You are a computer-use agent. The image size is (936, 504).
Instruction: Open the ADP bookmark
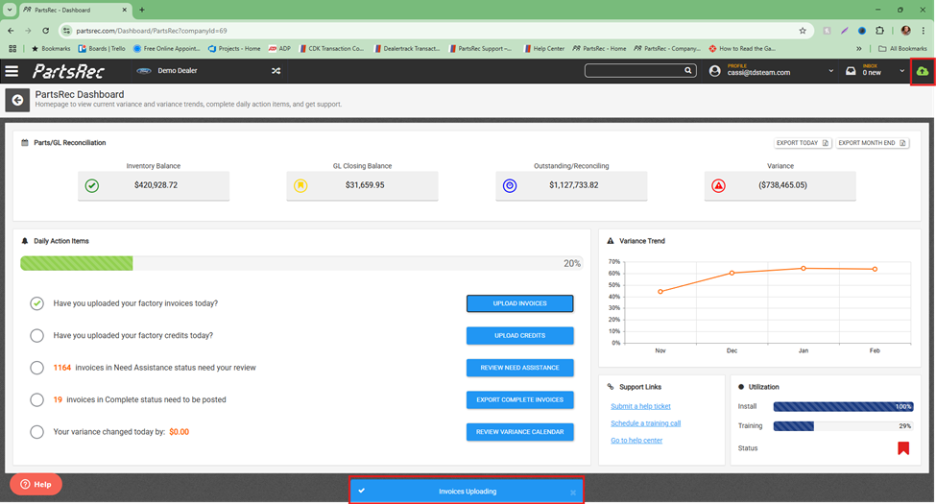pos(279,48)
